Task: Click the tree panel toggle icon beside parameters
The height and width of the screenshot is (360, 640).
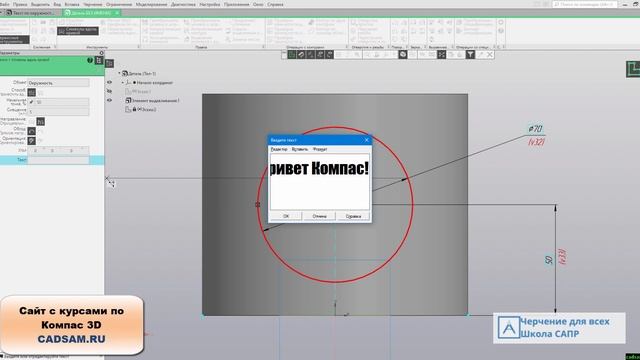Action: pos(109,63)
